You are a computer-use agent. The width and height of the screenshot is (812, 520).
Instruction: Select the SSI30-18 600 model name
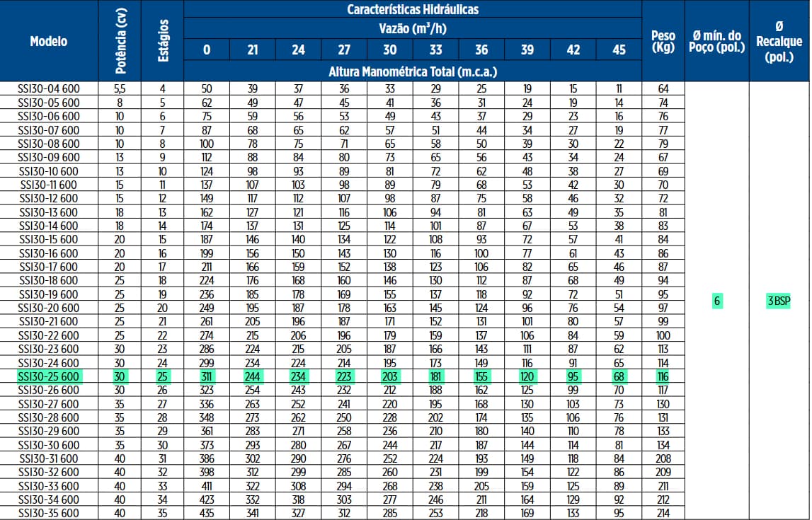point(49,280)
